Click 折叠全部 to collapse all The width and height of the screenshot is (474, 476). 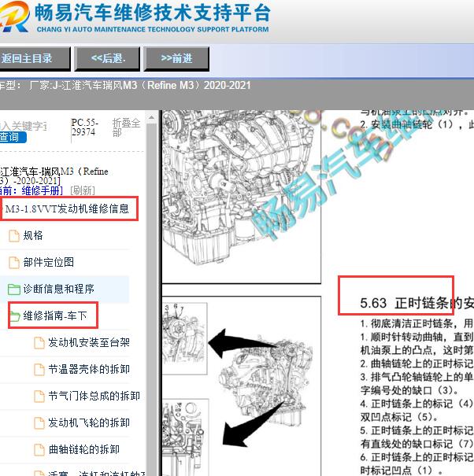point(126,127)
